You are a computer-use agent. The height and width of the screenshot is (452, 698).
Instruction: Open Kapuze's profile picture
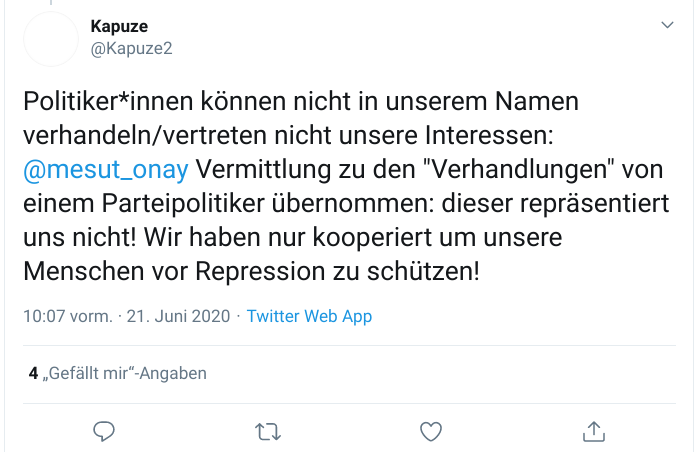tap(51, 39)
